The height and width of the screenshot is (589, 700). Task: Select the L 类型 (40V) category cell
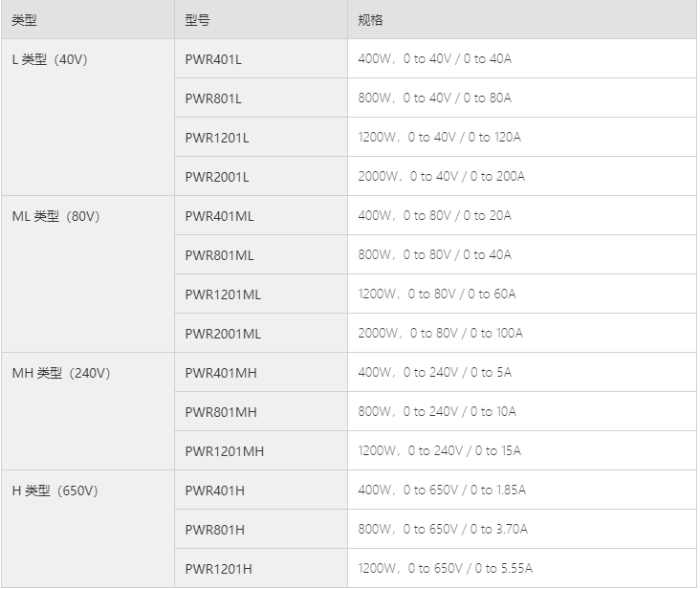coord(88,118)
